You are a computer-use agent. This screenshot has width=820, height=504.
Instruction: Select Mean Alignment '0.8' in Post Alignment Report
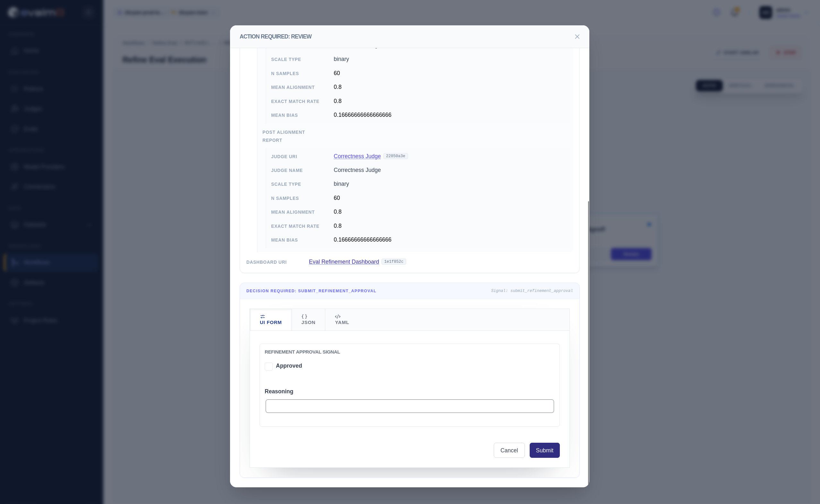click(337, 212)
